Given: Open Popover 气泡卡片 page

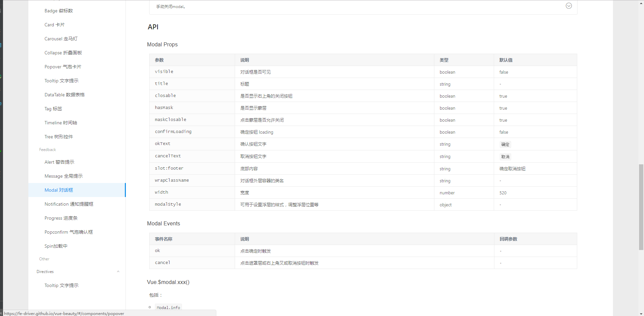Looking at the screenshot, I should pos(63,67).
